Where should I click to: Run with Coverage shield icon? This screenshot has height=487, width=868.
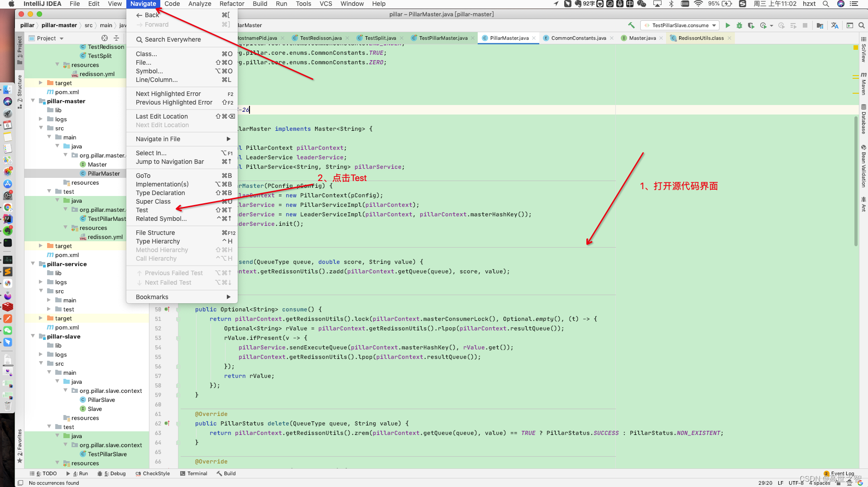click(751, 25)
